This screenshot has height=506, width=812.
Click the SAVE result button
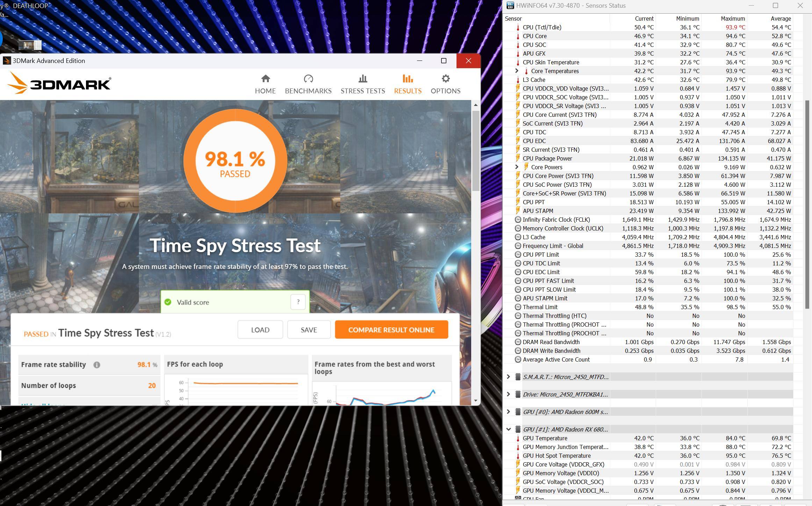coord(309,329)
